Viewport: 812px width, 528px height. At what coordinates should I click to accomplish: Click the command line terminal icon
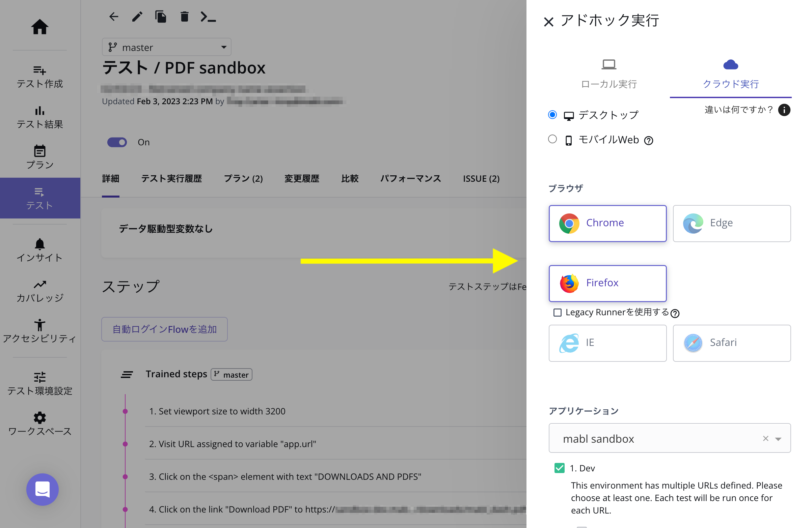208,17
